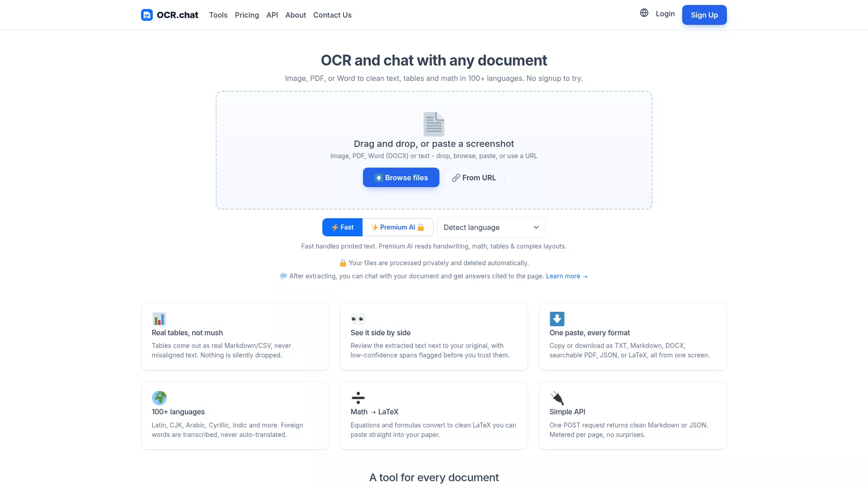The height and width of the screenshot is (488, 868).
Task: Click the plug icon on Simple API card
Action: coord(557,398)
